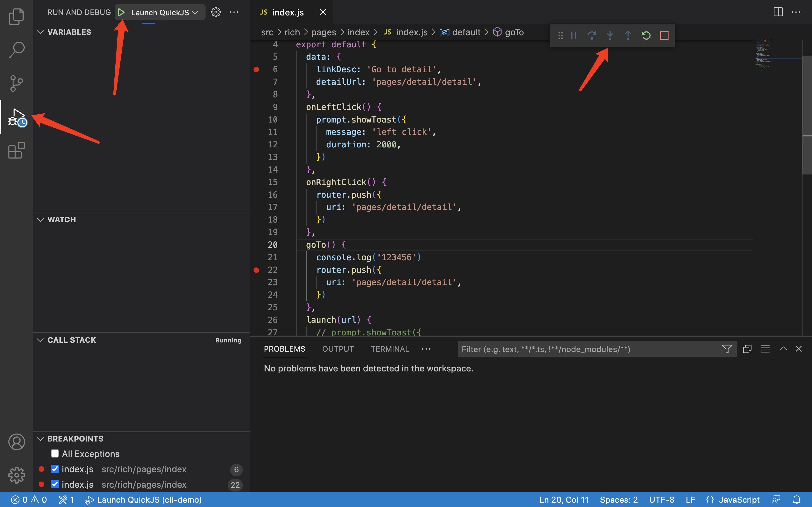Toggle the All Exceptions checkbox
Viewport: 812px width, 507px height.
coord(55,454)
